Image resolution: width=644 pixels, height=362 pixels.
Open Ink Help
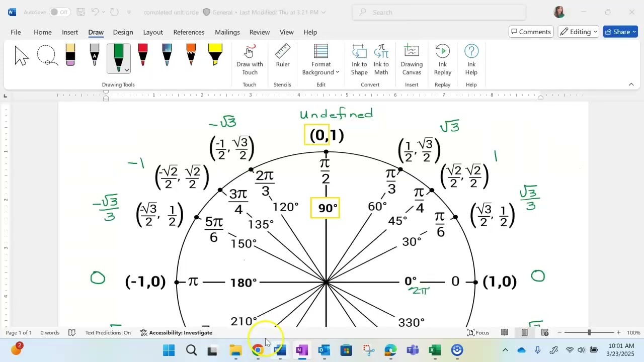click(471, 59)
